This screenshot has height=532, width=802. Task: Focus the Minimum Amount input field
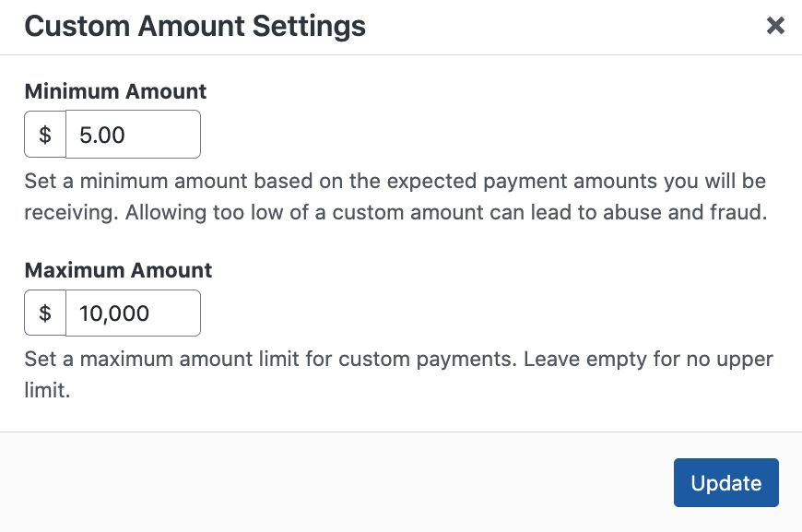(133, 135)
